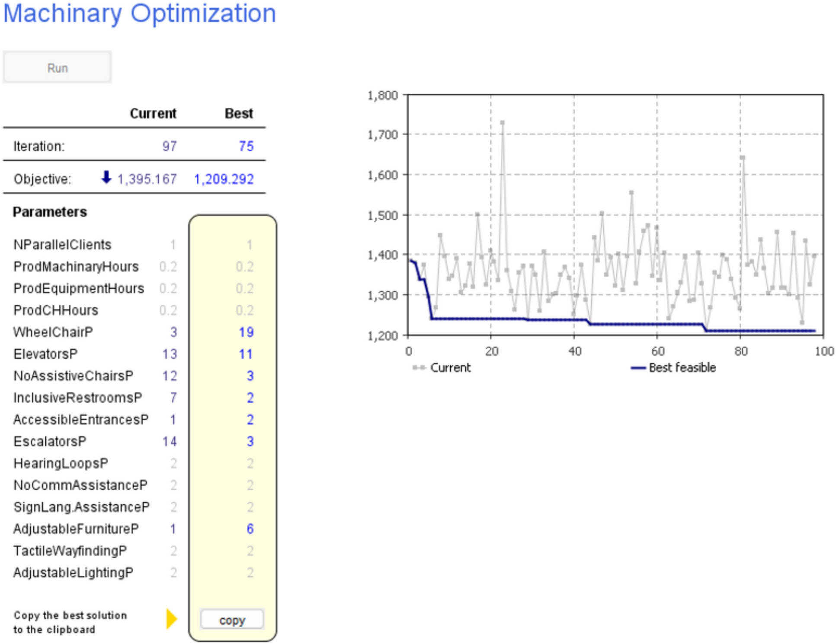Image resolution: width=836 pixels, height=644 pixels.
Task: Click the Machinary Optimization title
Action: 139,13
